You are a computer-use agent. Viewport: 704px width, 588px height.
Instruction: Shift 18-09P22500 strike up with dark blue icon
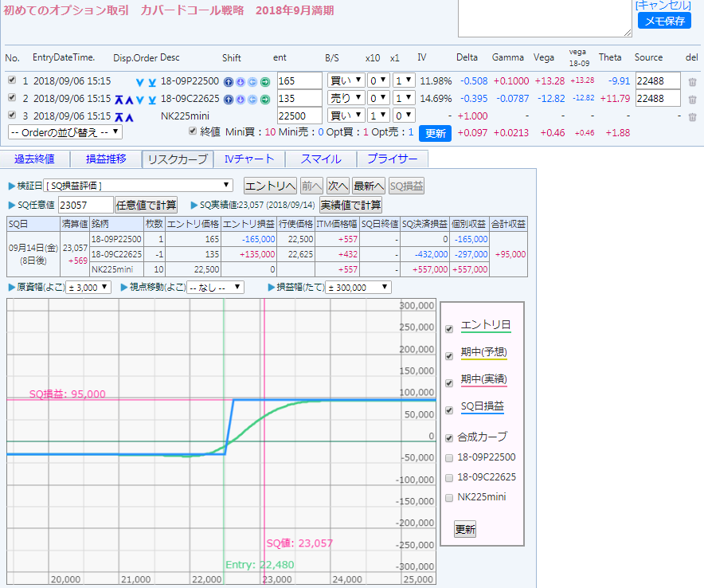coord(229,82)
